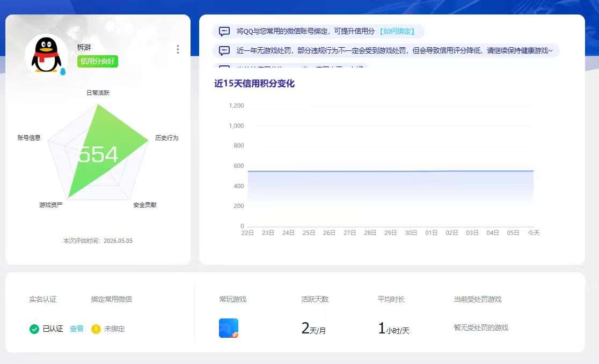Select the 日常活跃 radar axis label
Image resolution: width=599 pixels, height=364 pixels.
click(98, 93)
